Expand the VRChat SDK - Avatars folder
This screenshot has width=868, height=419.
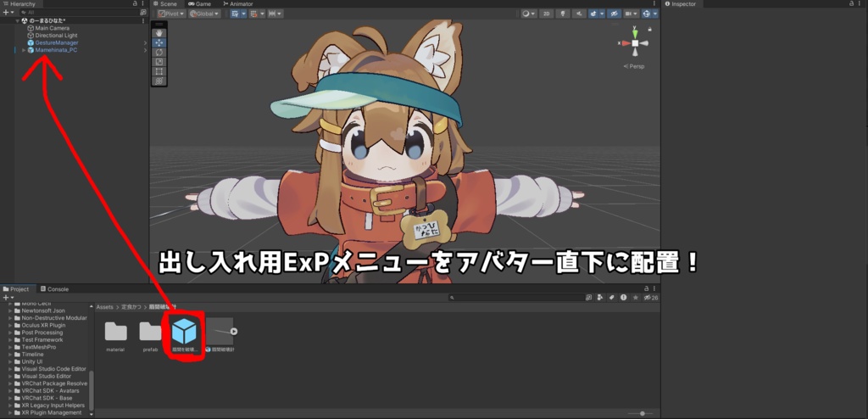[x=10, y=391]
